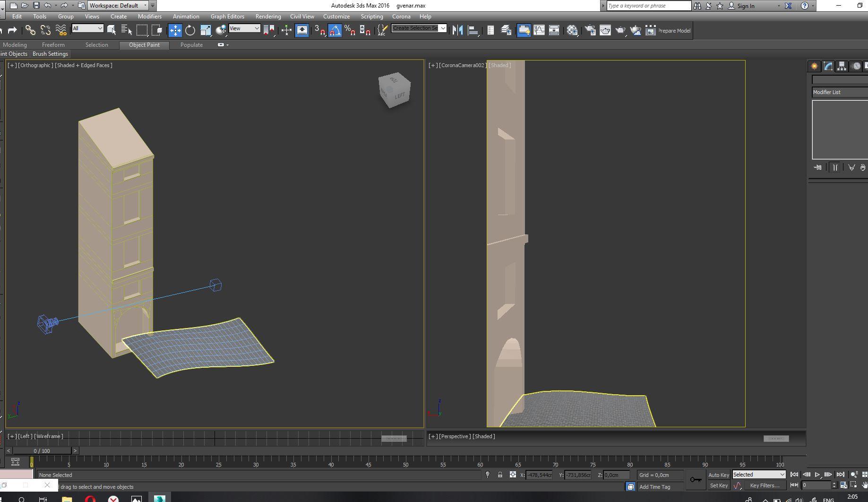Open the Mirror tool

pyautogui.click(x=457, y=31)
